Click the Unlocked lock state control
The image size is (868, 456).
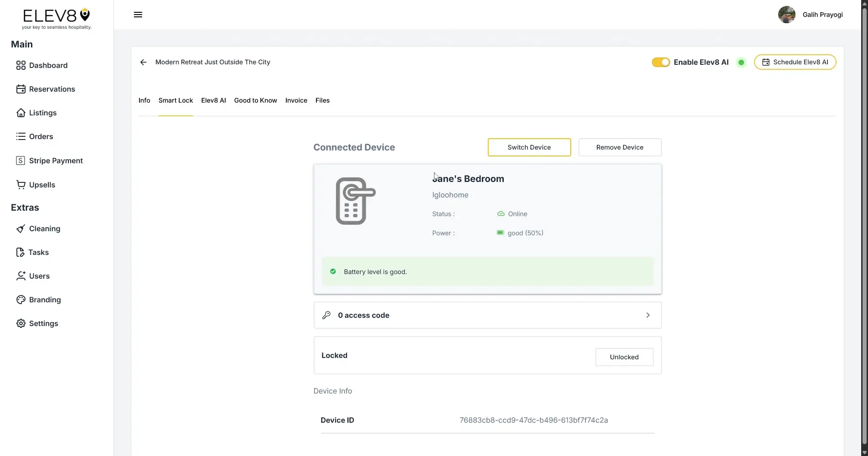pyautogui.click(x=624, y=357)
